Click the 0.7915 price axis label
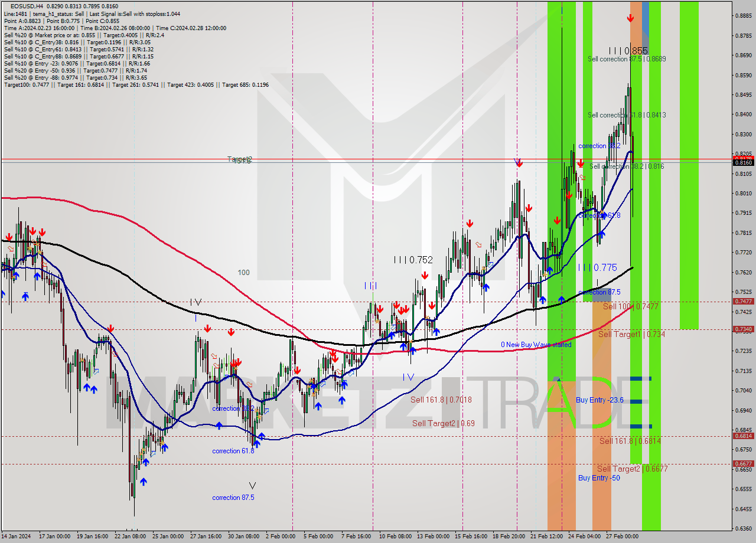The width and height of the screenshot is (756, 543). 743,213
